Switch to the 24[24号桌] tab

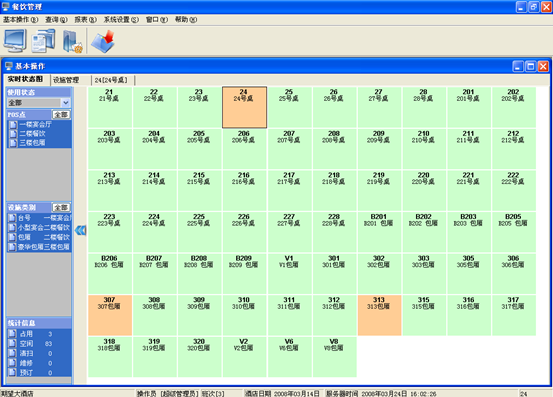(111, 80)
